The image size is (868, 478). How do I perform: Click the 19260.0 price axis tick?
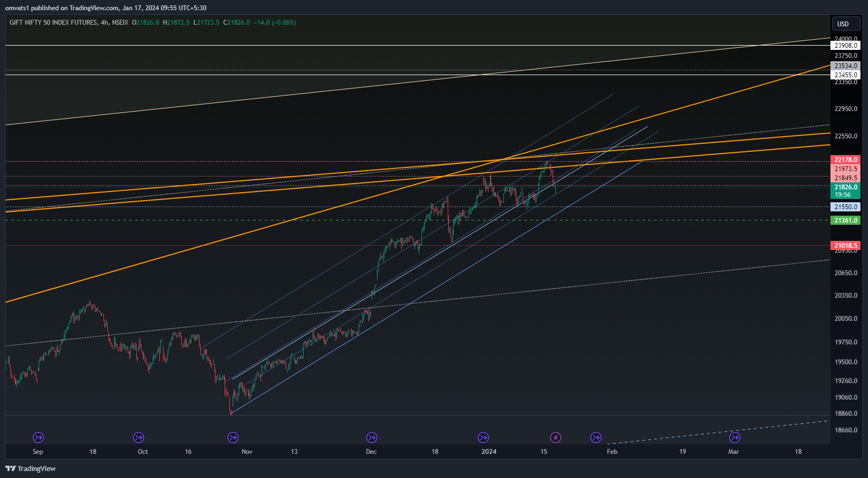coord(846,381)
